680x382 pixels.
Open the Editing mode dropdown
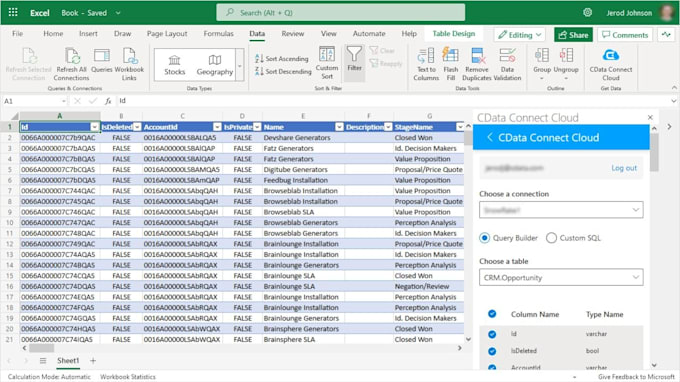[520, 35]
